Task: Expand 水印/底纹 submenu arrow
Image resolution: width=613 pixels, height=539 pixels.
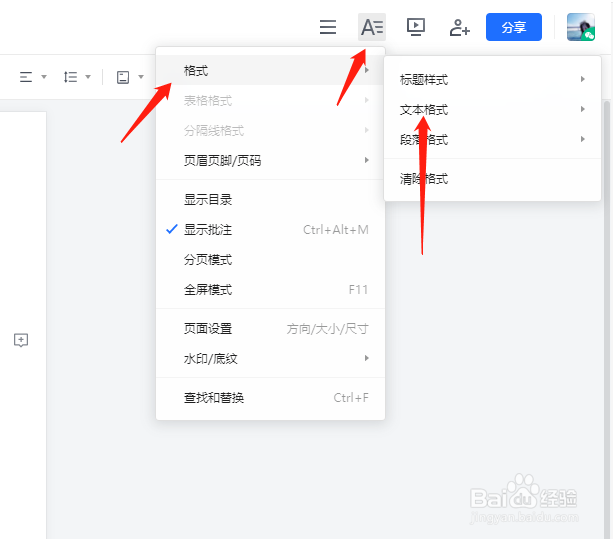Action: [366, 358]
